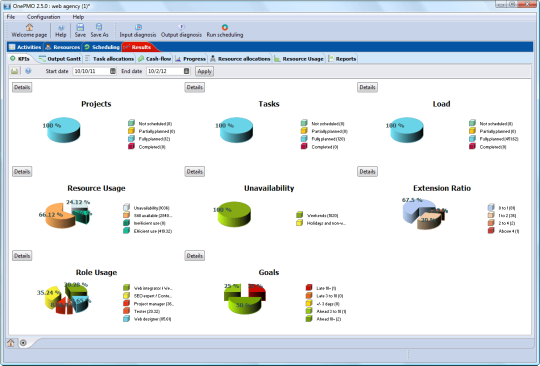This screenshot has height=366, width=540.
Task: Save the project with Save icon
Action: [80, 30]
